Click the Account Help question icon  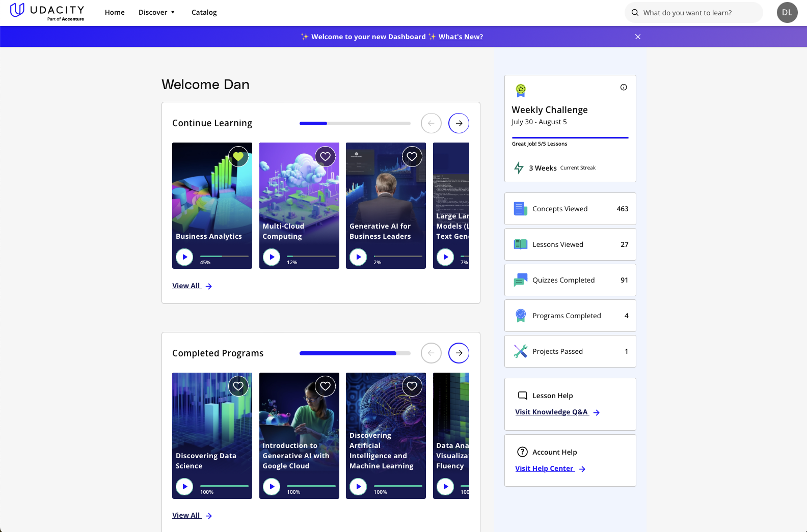click(522, 452)
